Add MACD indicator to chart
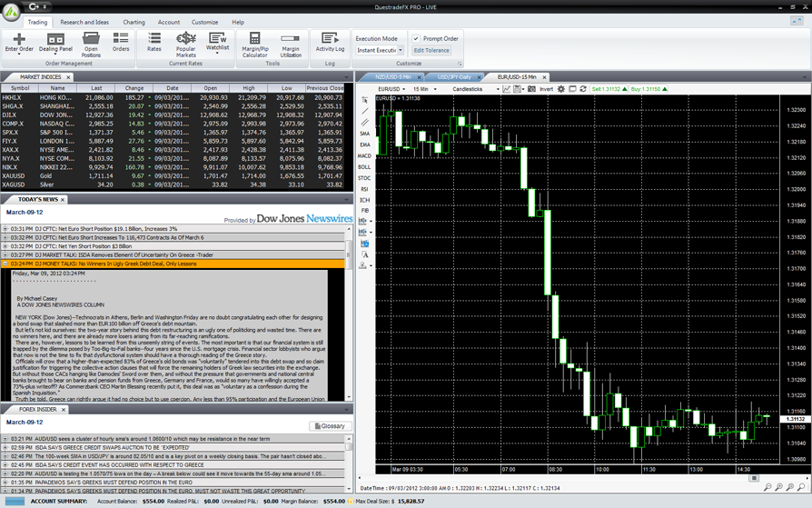 (364, 156)
